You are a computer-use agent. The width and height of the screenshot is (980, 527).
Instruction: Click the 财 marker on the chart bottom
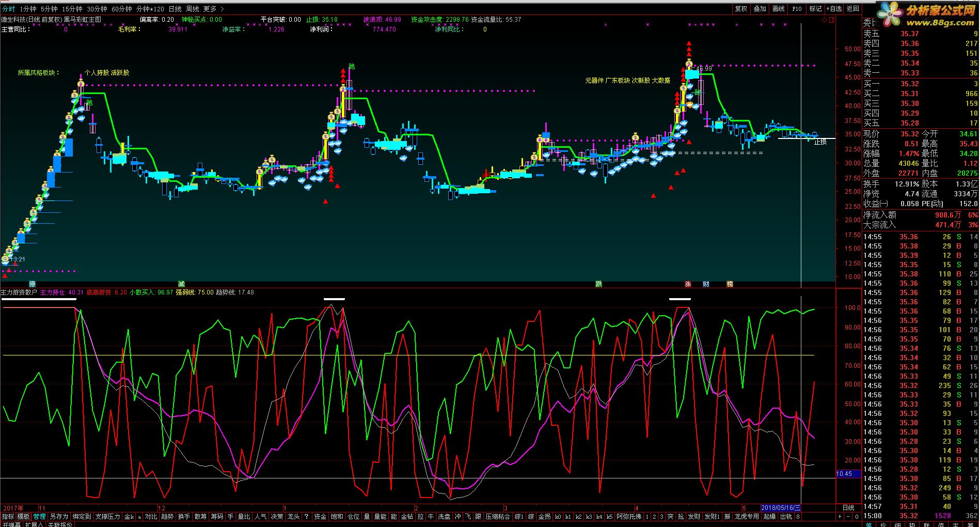(706, 284)
